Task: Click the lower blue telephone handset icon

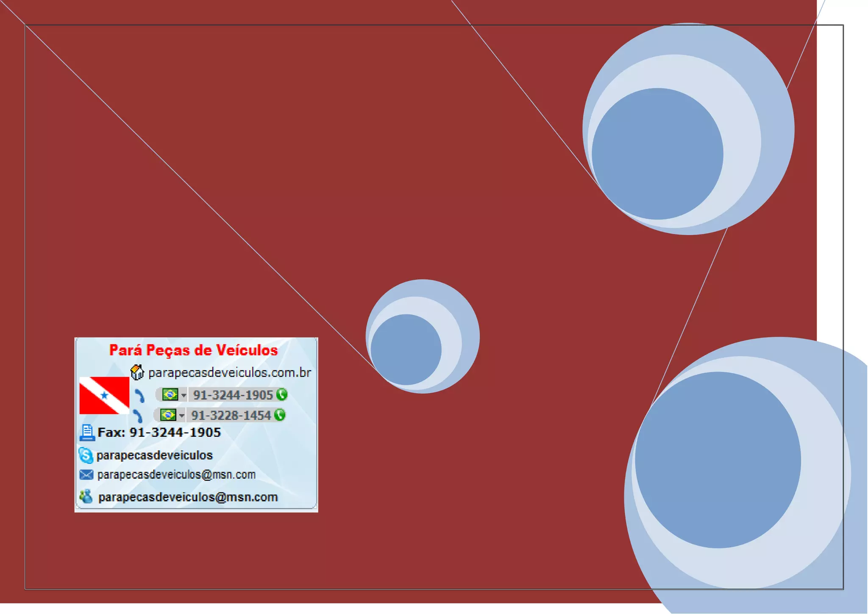Action: coord(138,416)
